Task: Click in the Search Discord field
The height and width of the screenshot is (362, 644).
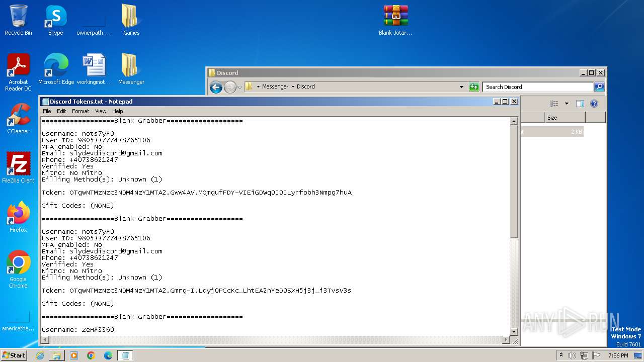Action: [537, 87]
